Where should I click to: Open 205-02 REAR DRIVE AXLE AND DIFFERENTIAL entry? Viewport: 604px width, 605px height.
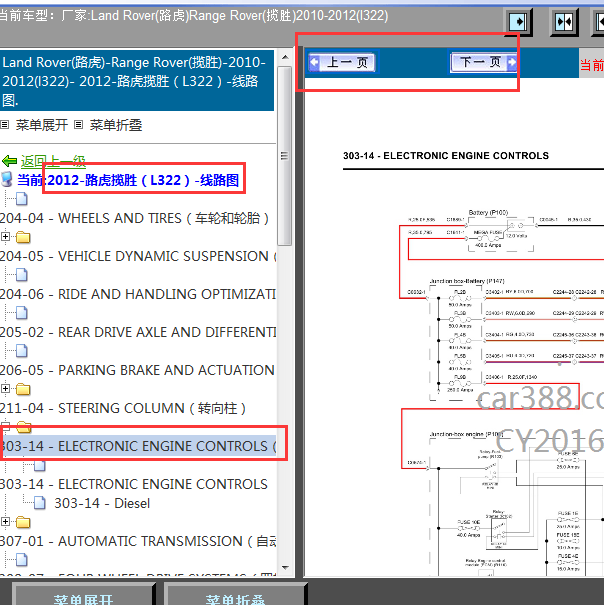tap(138, 332)
